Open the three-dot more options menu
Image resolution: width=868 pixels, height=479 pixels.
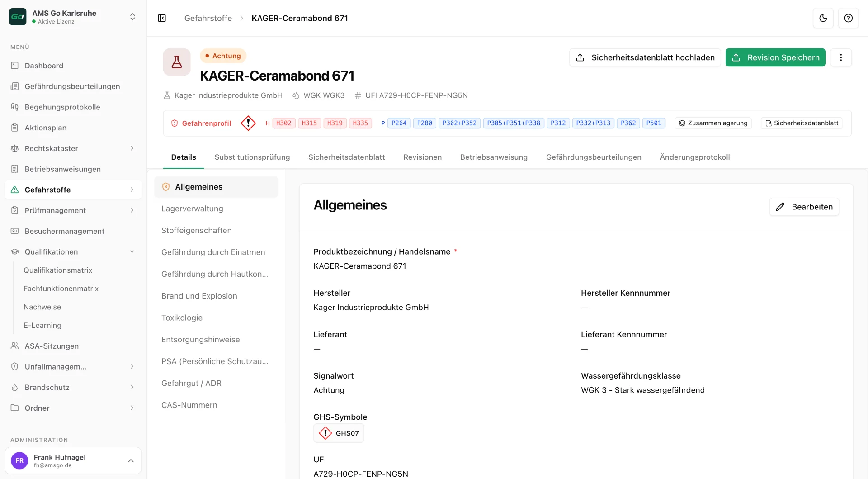coord(841,57)
